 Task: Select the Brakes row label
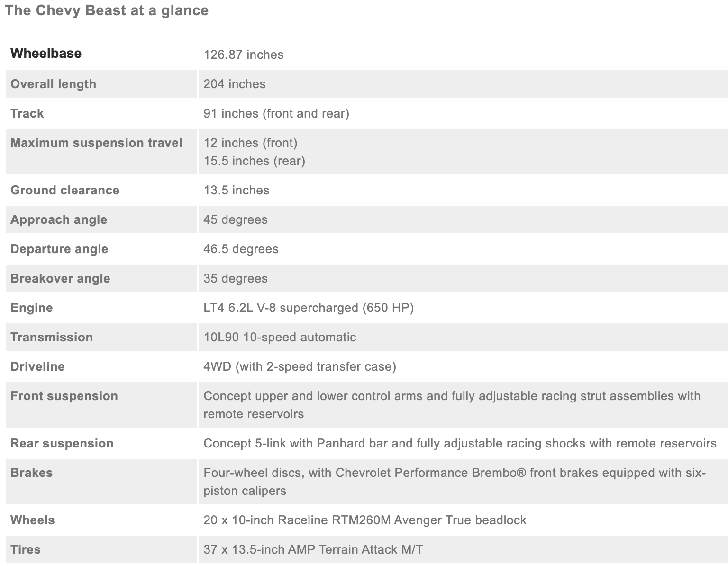coord(31,473)
